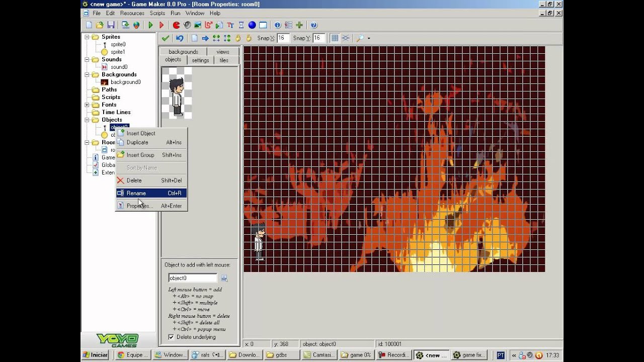Toggle Delete underlying checkbox

171,337
